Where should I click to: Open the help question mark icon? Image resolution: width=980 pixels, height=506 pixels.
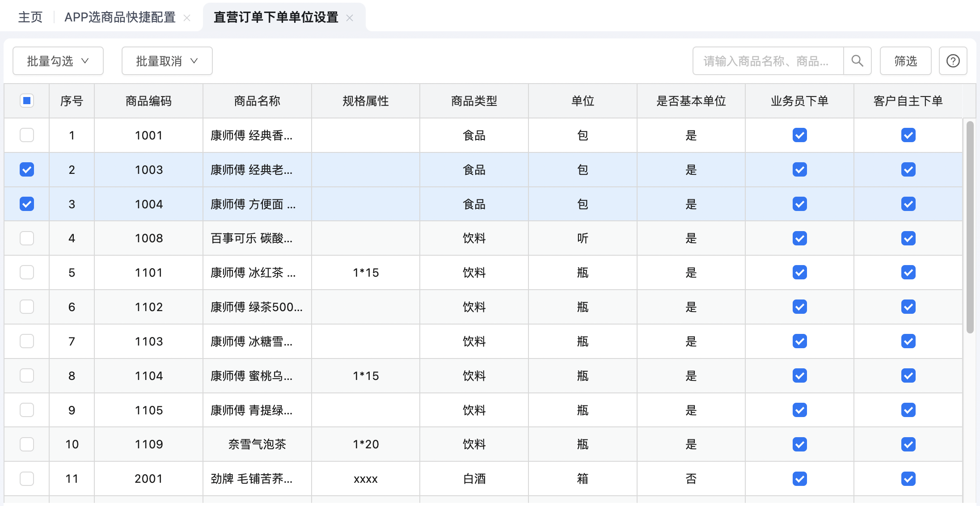[953, 61]
